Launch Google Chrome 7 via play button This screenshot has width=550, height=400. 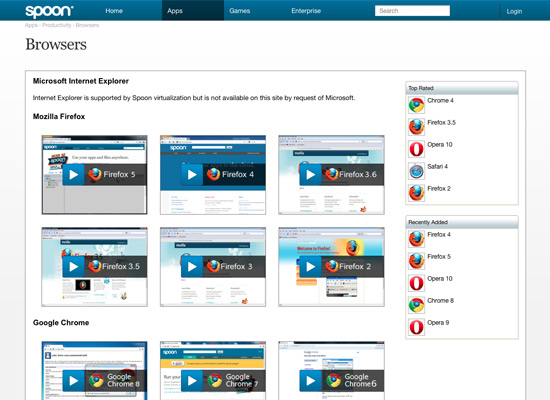pyautogui.click(x=192, y=380)
